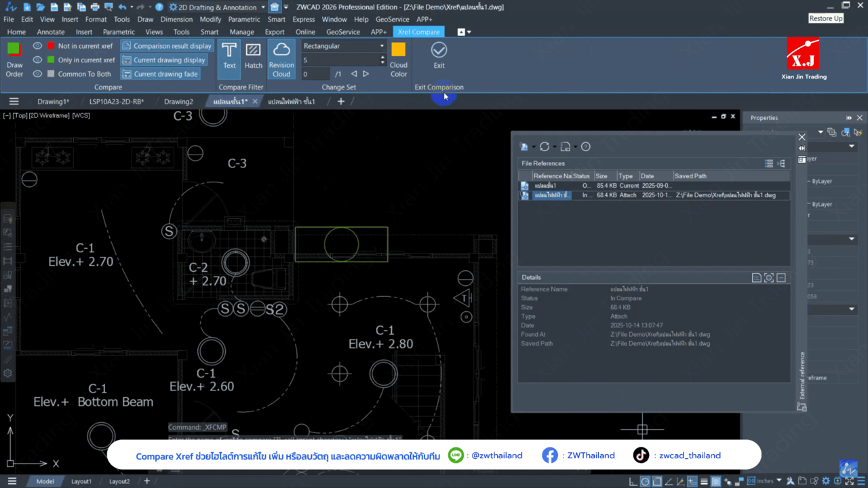This screenshot has height=488, width=868.
Task: Switch File References to tree view
Action: click(x=781, y=163)
